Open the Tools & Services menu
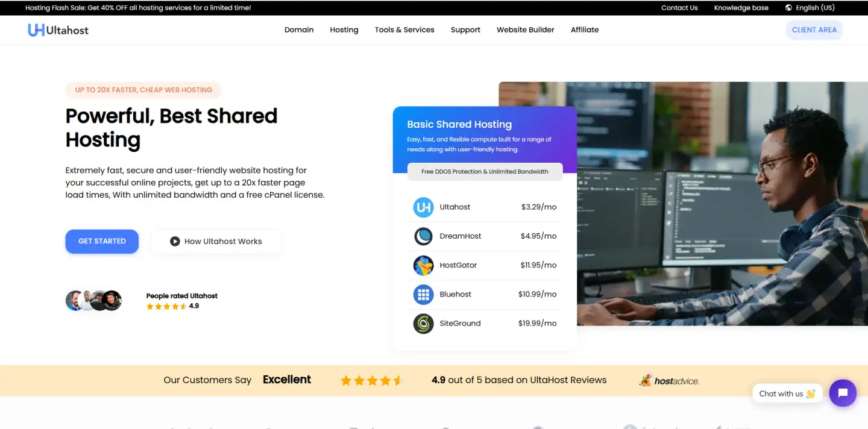Image resolution: width=868 pixels, height=429 pixels. click(x=404, y=30)
